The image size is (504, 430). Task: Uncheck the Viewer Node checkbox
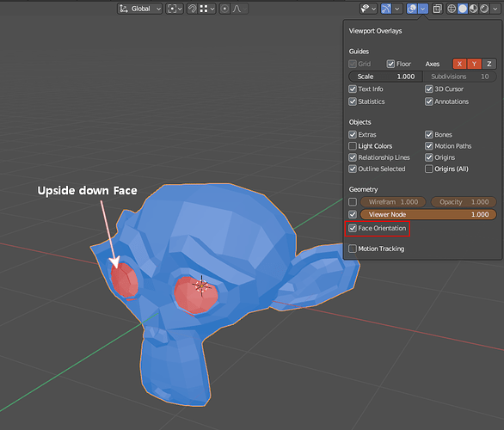coord(353,214)
